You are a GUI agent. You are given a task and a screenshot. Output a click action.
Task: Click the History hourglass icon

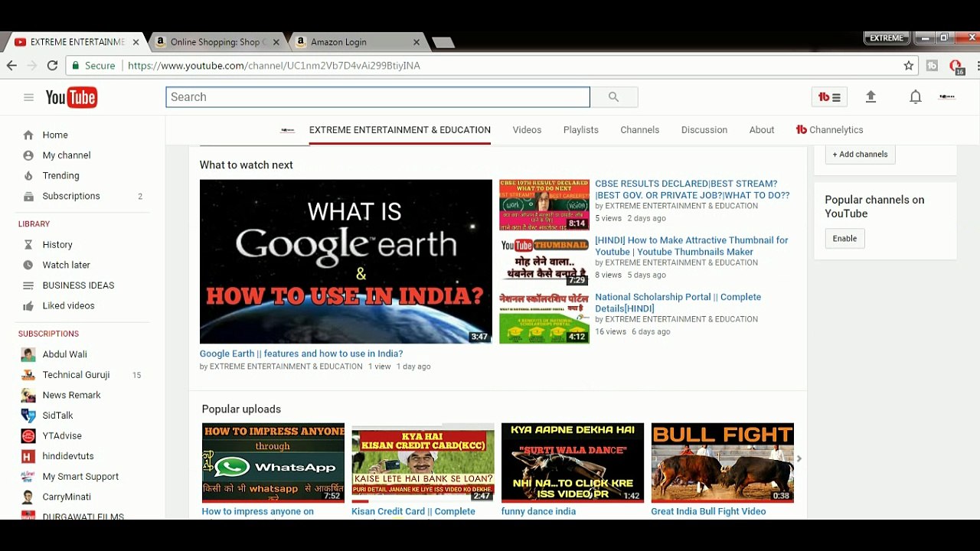coord(28,245)
